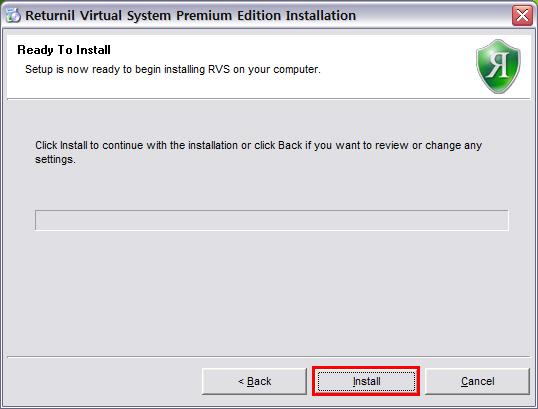Screen dimensions: 538x409
Task: Click the empty gray area below the progress bar
Action: coord(269,292)
